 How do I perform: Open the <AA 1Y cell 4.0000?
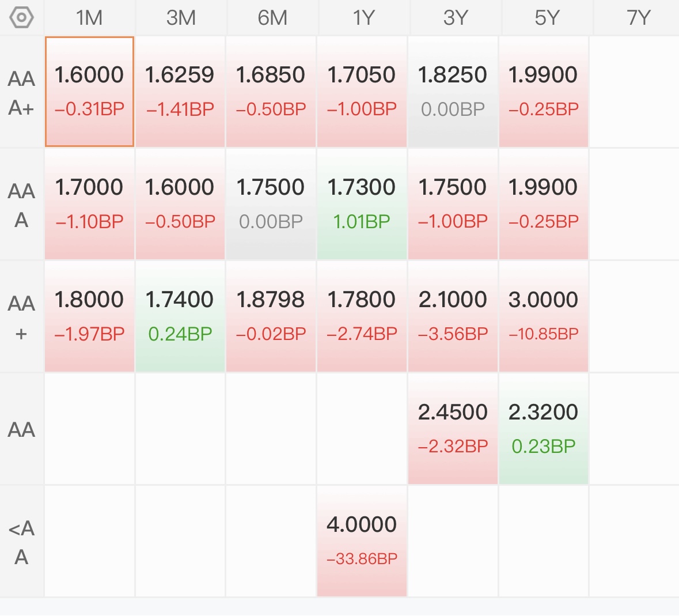[362, 542]
